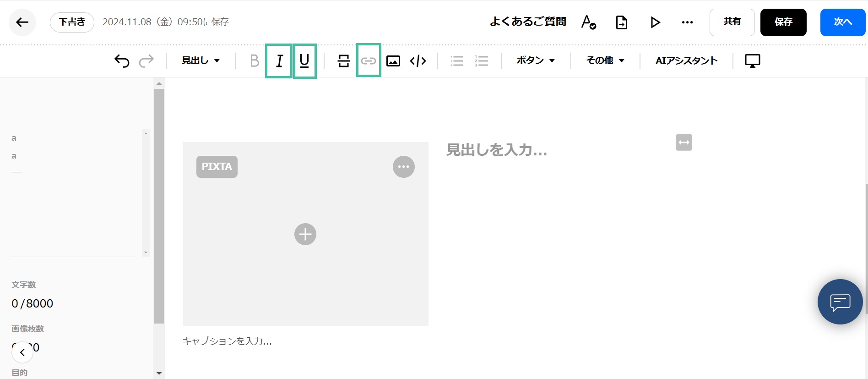The image size is (868, 379).
Task: Toggle the bulleted list format
Action: pyautogui.click(x=456, y=60)
